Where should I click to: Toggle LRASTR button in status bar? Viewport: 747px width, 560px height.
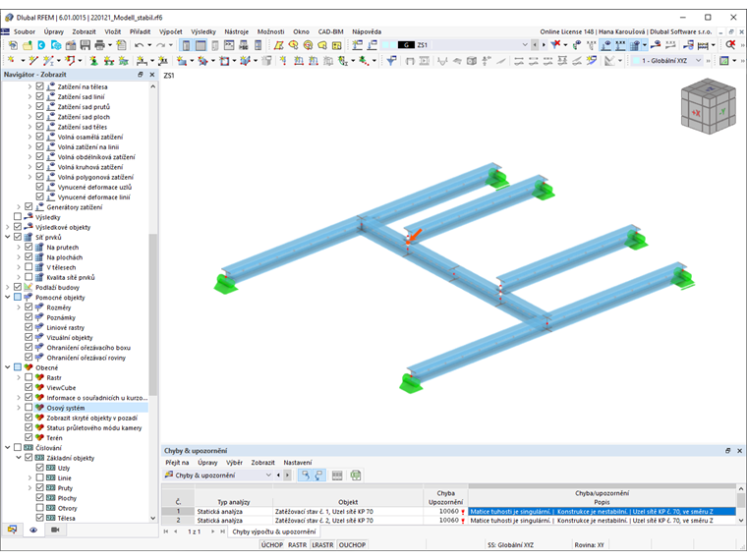[322, 544]
